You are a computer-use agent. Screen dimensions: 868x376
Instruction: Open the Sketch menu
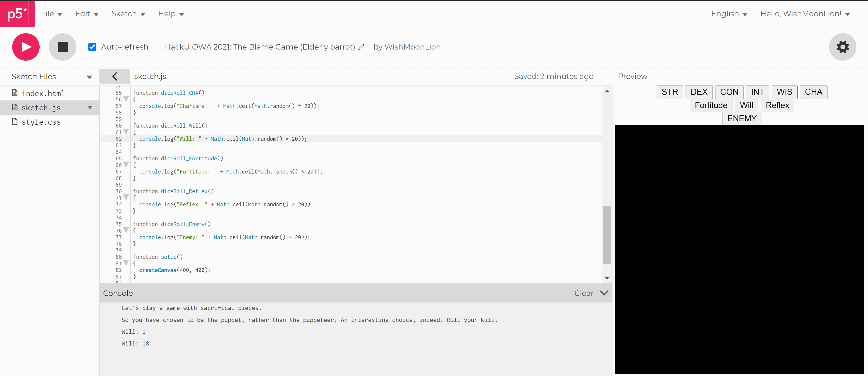[128, 14]
